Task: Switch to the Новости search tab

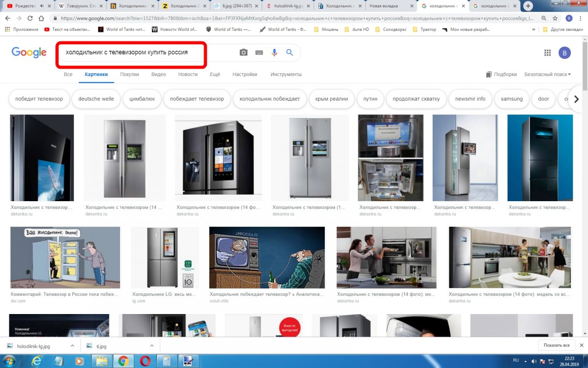Action: 188,75
